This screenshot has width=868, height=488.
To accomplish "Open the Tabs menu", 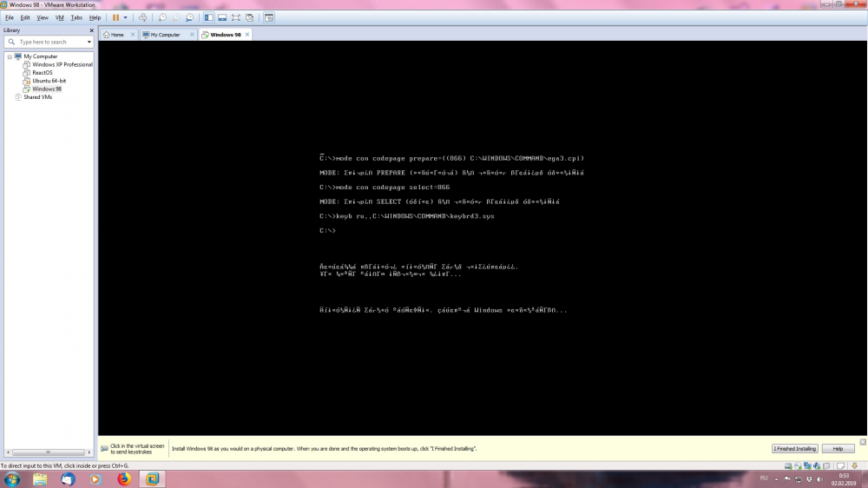I will 76,17.
